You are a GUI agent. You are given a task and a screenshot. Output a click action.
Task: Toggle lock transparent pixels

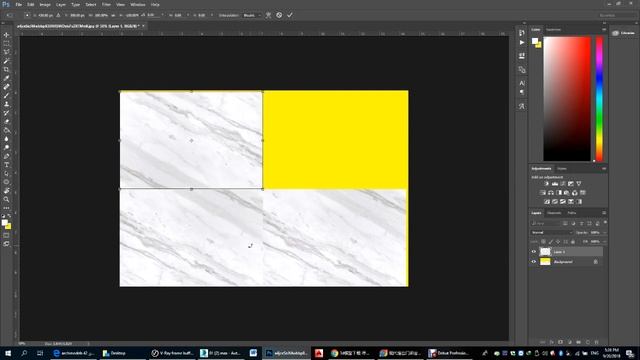[543, 242]
